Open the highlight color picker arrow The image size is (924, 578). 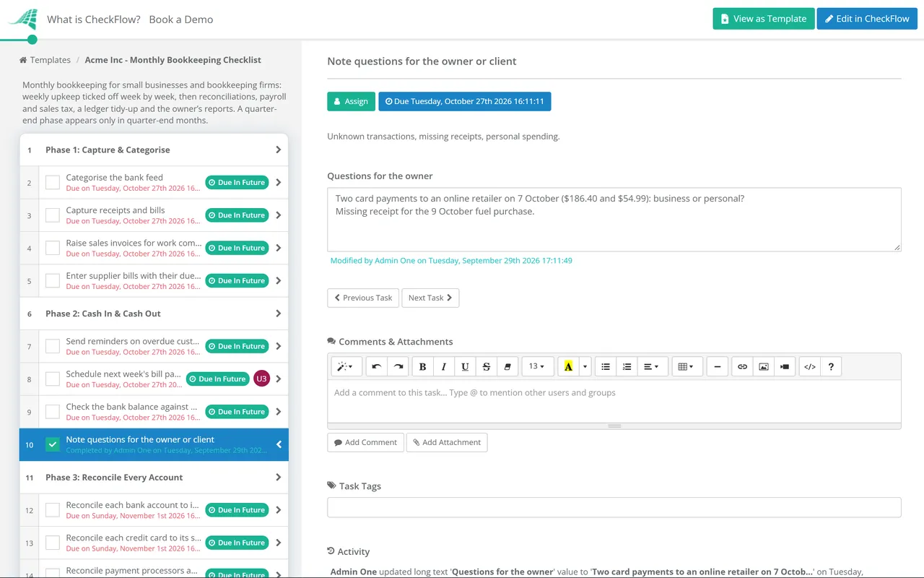coord(585,367)
